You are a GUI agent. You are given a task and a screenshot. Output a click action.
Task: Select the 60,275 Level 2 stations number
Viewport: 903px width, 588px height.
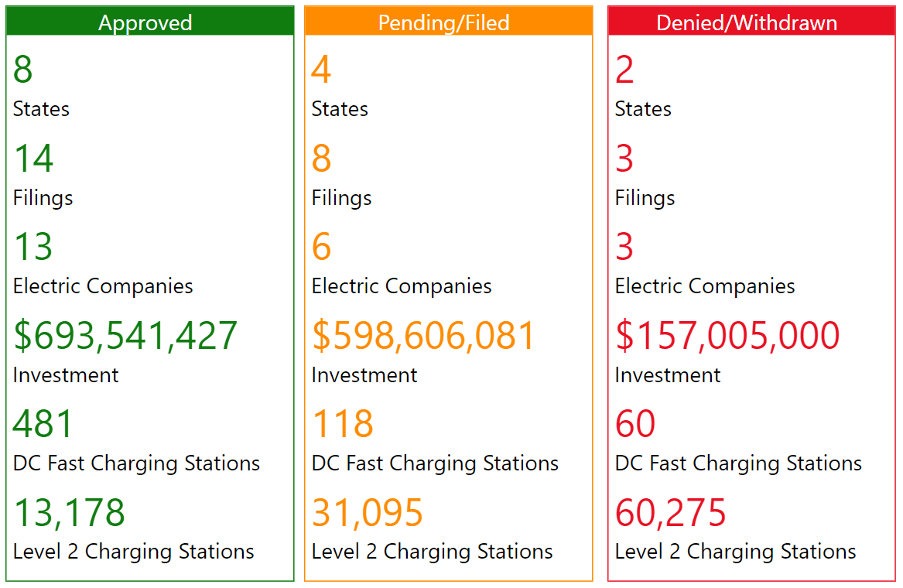point(671,513)
